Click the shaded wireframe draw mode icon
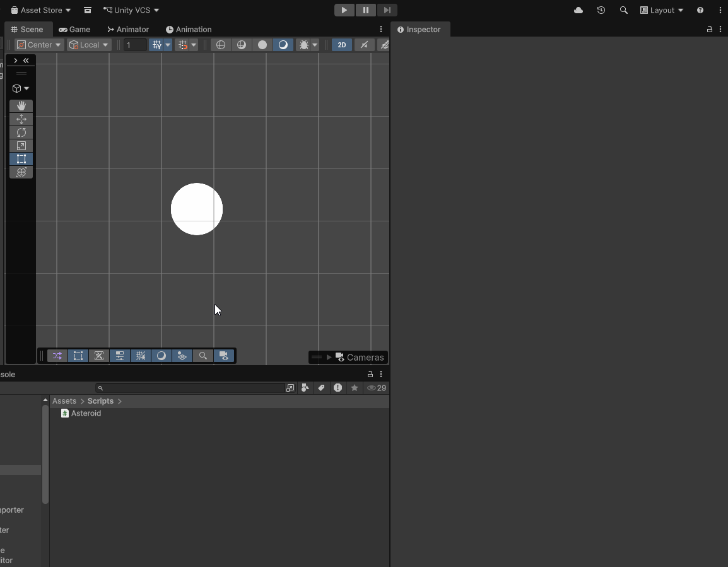 242,45
